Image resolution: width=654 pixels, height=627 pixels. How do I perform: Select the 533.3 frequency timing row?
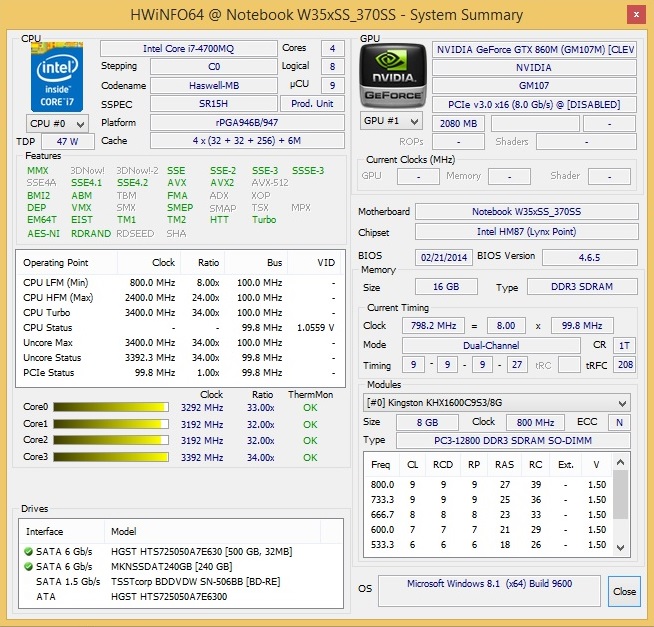488,545
